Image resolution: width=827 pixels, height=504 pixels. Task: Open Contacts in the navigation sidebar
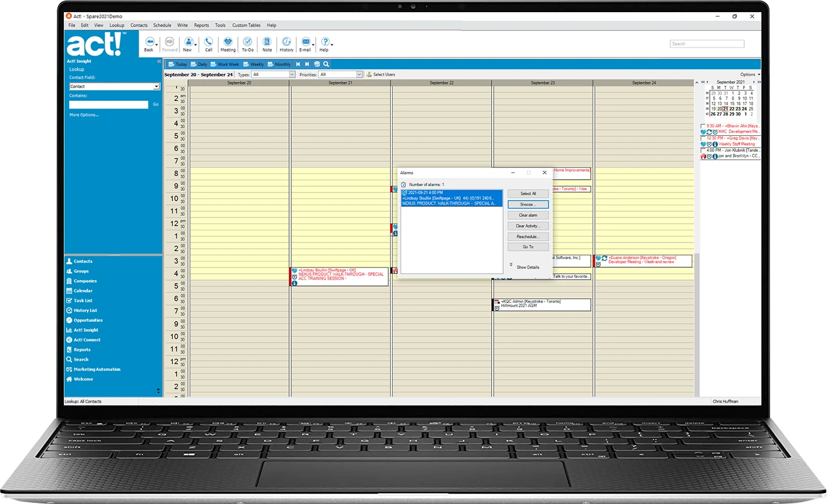(80, 262)
